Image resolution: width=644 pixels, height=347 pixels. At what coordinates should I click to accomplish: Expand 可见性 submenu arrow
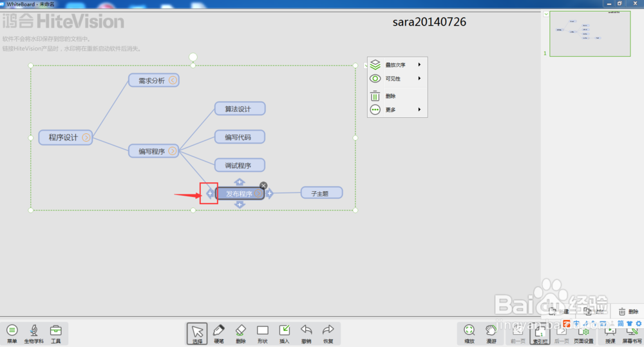(x=419, y=79)
